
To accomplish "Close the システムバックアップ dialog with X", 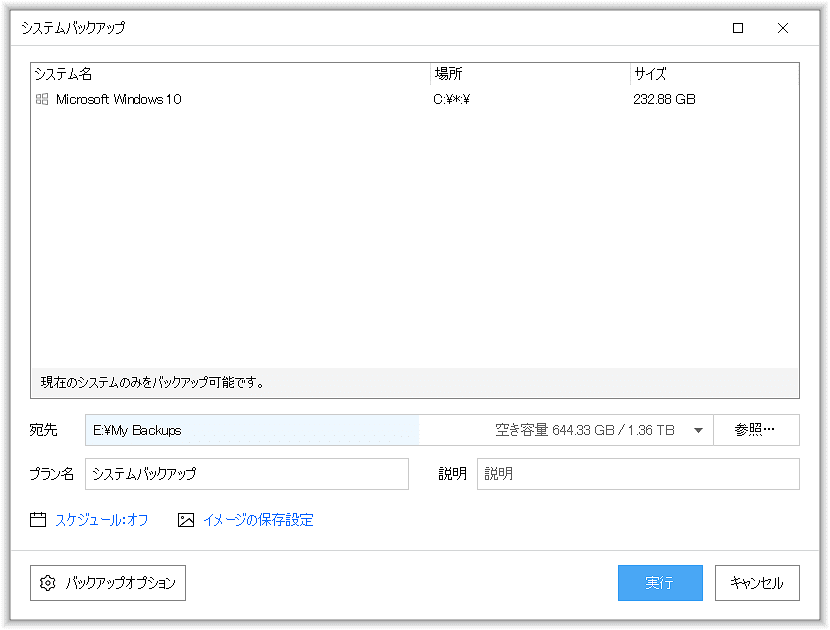I will click(783, 28).
